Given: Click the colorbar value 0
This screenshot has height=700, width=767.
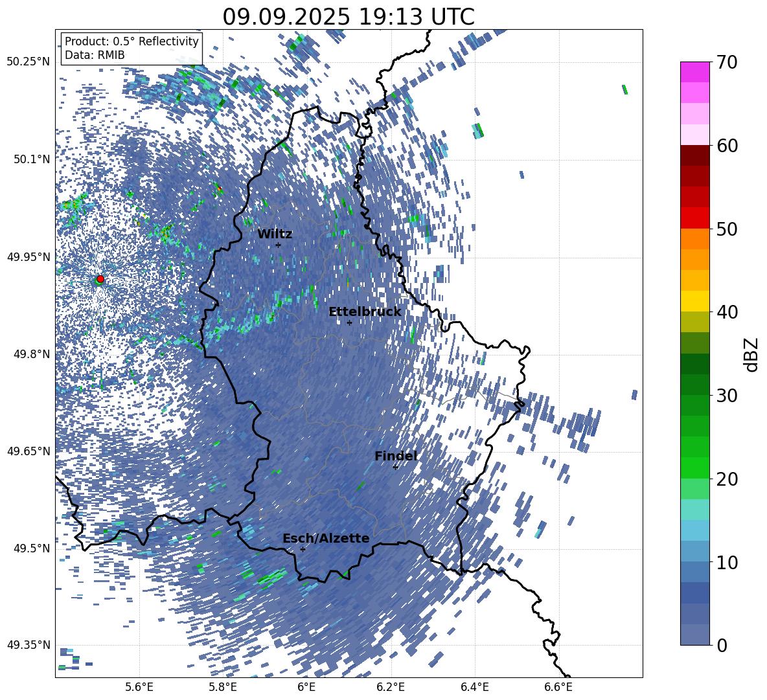Looking at the screenshot, I should click(722, 645).
